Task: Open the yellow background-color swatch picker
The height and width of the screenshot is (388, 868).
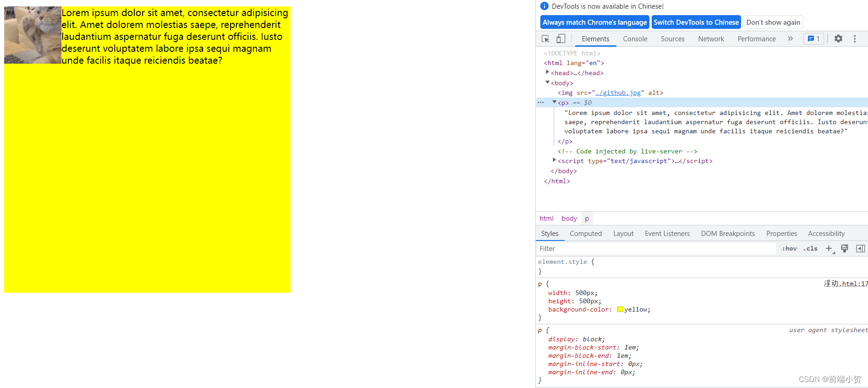Action: (620, 309)
